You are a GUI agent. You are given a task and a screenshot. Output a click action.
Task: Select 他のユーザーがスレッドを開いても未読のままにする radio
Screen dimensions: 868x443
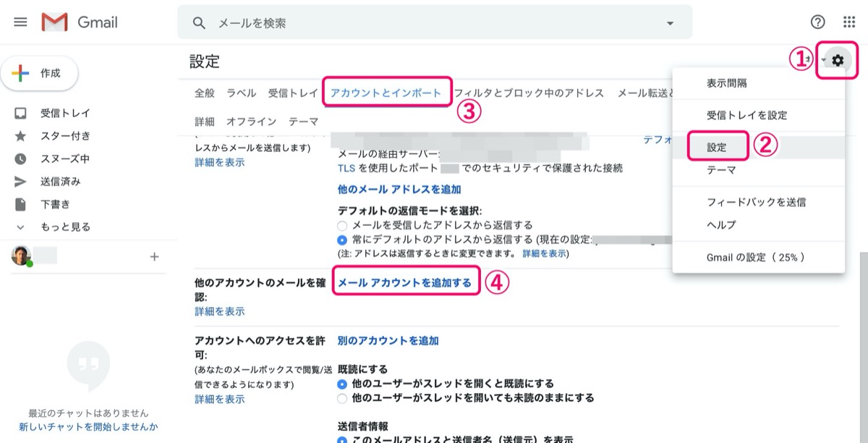pyautogui.click(x=342, y=397)
